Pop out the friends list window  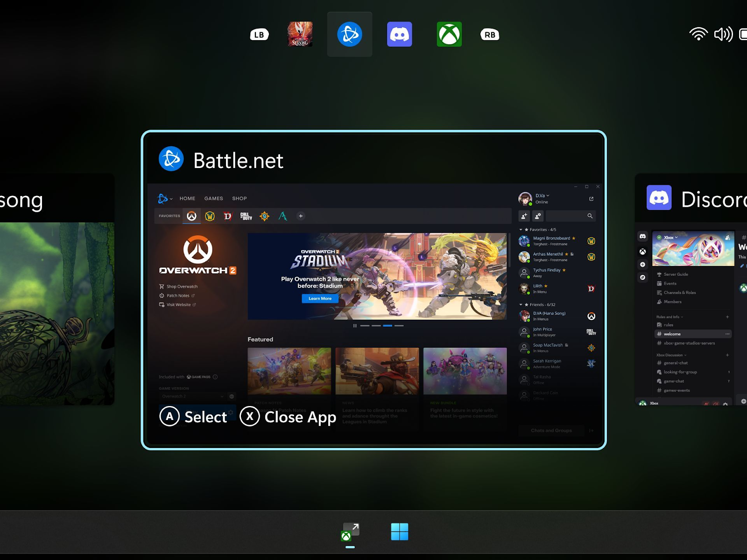(x=591, y=199)
